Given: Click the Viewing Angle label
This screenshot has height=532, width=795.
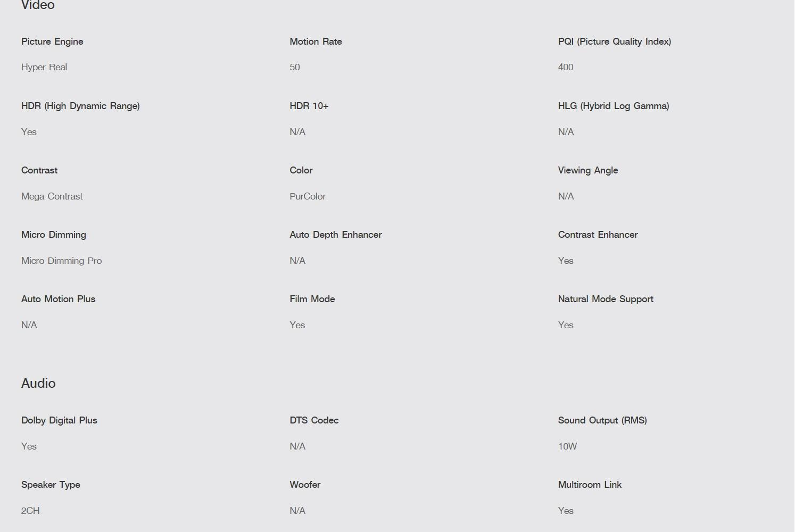Looking at the screenshot, I should tap(587, 170).
